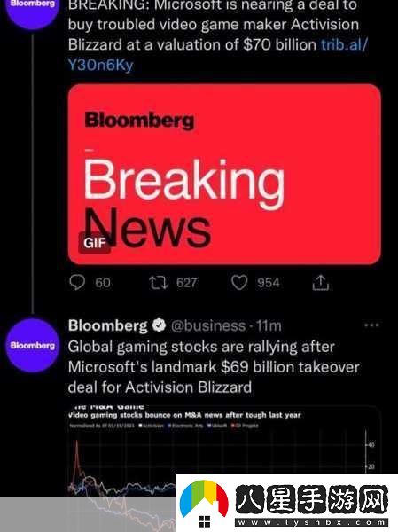Open the @business handle profile

tap(208, 325)
